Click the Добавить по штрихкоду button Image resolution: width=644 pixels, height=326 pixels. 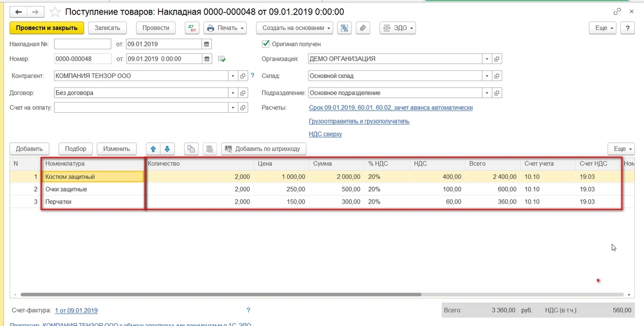264,149
